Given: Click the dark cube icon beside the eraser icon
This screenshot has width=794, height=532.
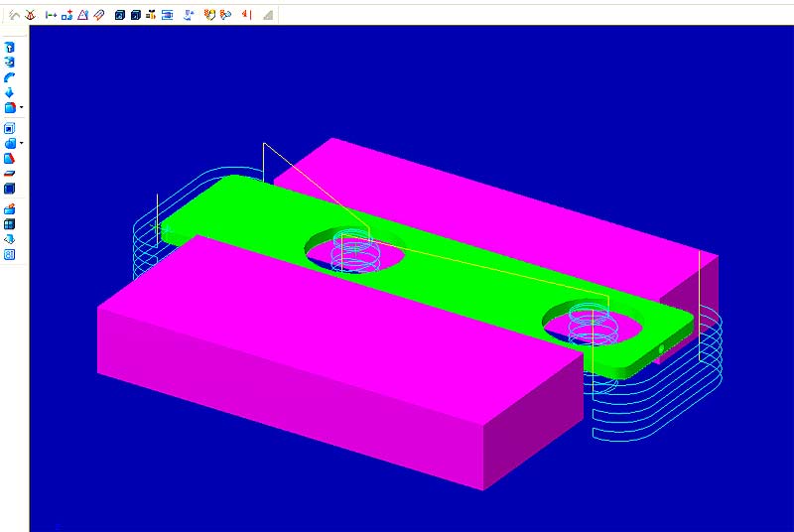Looking at the screenshot, I should pos(119,15).
